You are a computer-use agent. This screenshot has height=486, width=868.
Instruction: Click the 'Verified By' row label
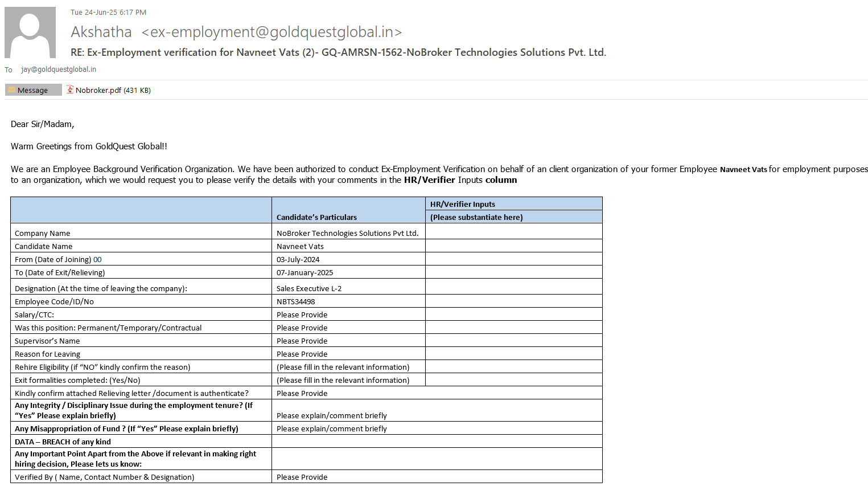click(104, 477)
